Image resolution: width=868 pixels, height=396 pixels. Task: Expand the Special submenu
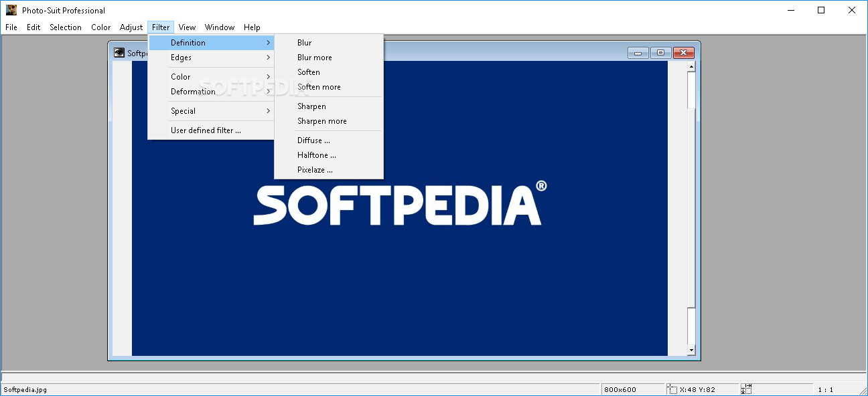211,111
